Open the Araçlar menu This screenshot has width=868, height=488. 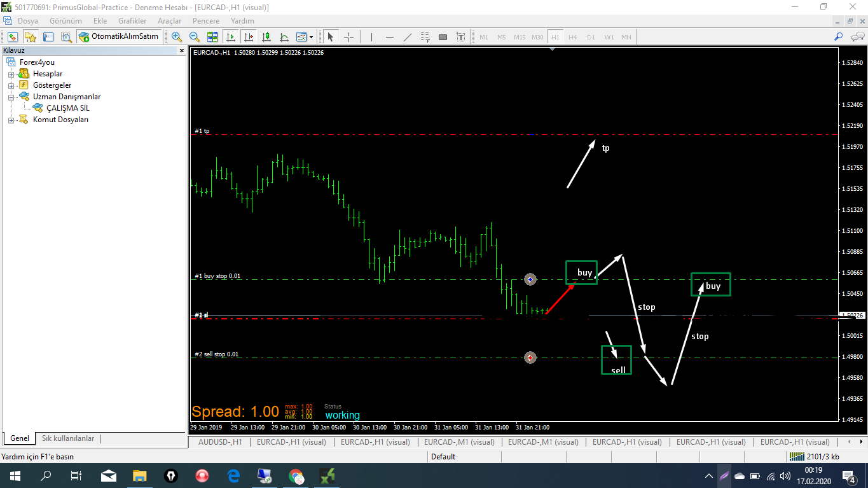click(169, 21)
